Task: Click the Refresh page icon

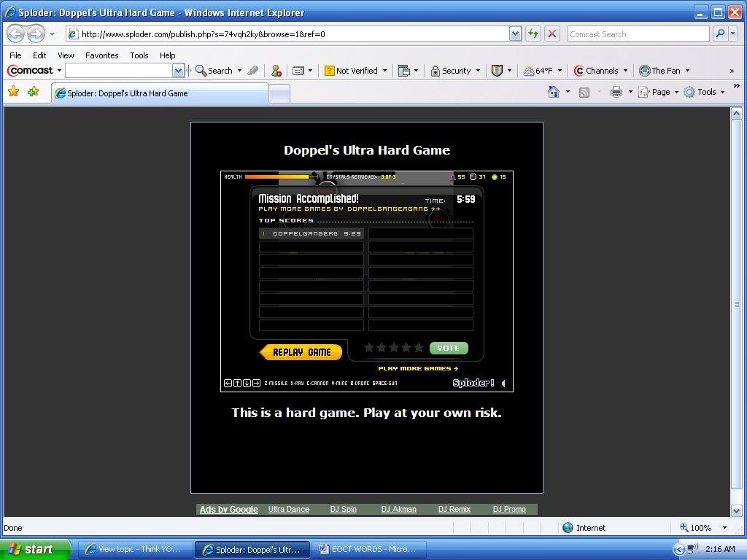Action: pyautogui.click(x=533, y=34)
